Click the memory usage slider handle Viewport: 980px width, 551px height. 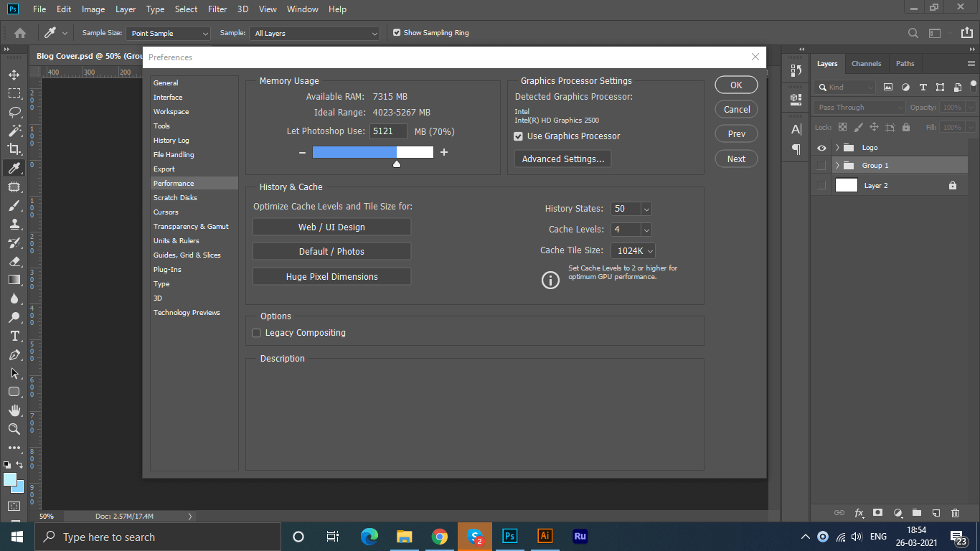click(397, 164)
